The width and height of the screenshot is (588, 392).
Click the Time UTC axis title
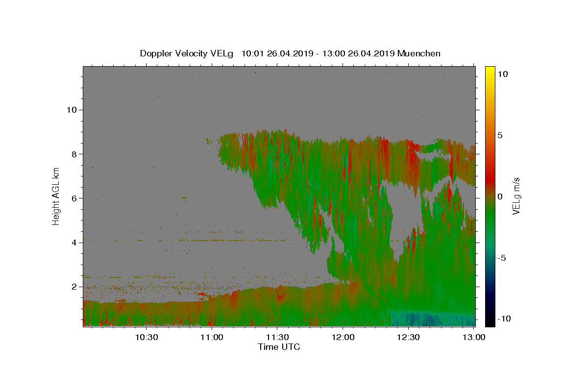pyautogui.click(x=279, y=347)
